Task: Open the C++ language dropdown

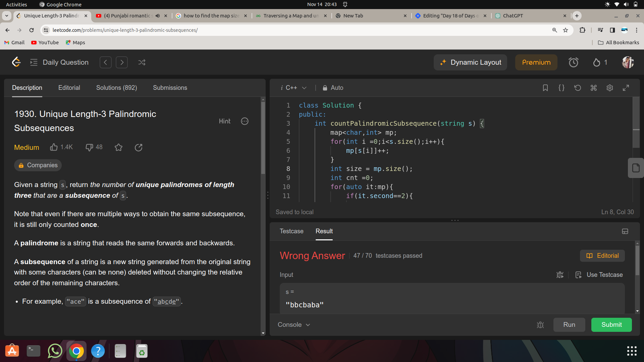Action: click(294, 88)
